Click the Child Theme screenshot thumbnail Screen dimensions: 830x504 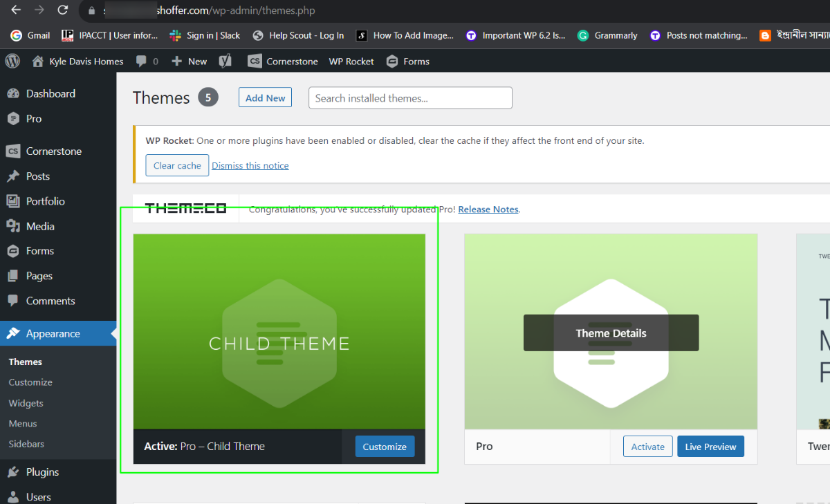(x=279, y=331)
